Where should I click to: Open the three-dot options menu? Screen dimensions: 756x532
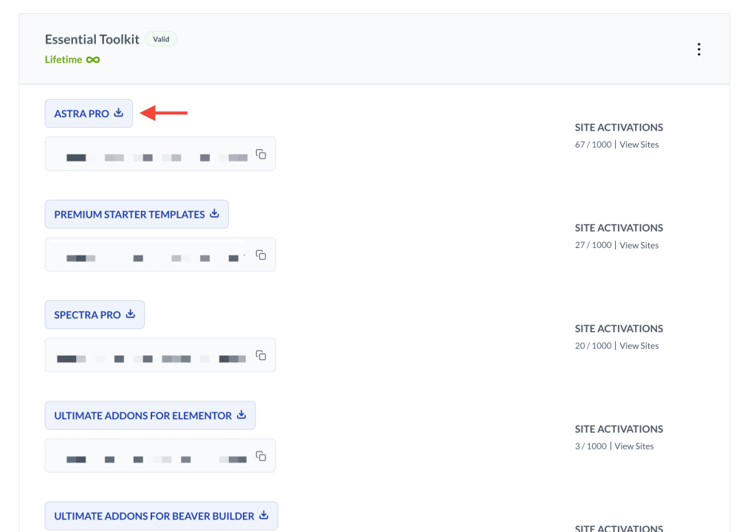[699, 49]
